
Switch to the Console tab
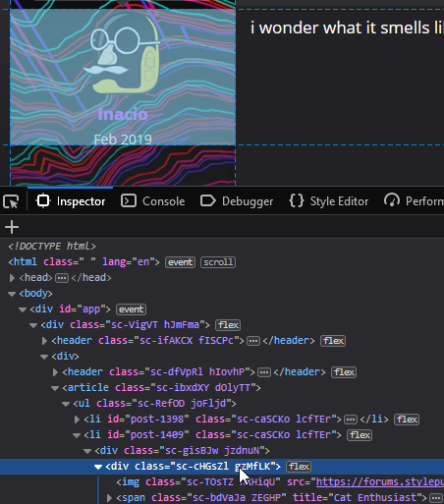coord(153,201)
